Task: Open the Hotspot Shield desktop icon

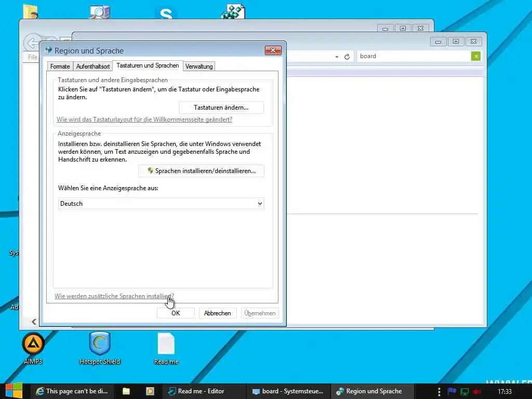Action: (x=100, y=348)
